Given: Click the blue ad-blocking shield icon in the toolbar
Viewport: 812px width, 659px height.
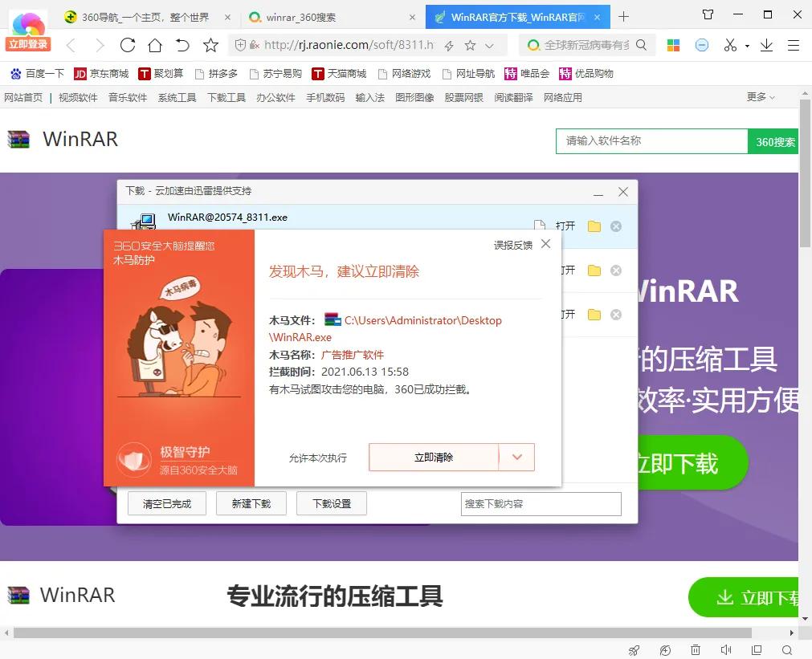Looking at the screenshot, I should pyautogui.click(x=701, y=46).
